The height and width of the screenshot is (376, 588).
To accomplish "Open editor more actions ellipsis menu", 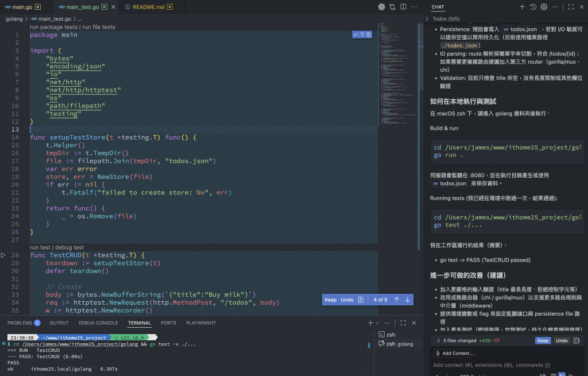I will pos(414,7).
